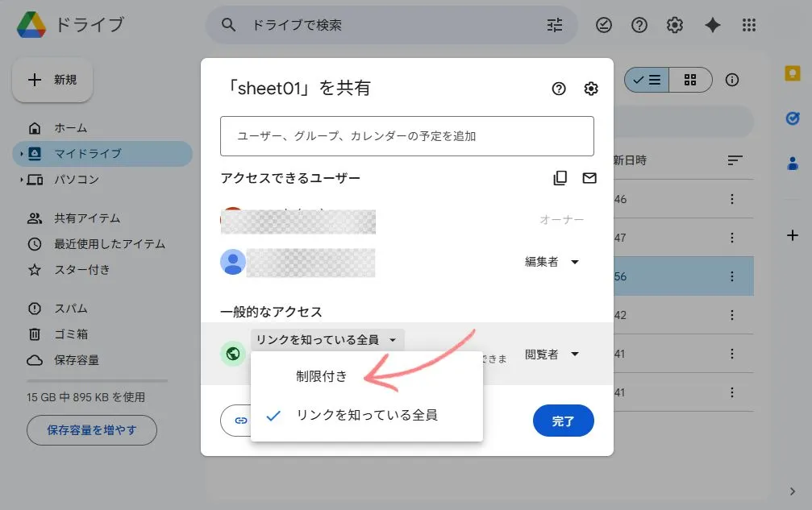Click the search filter options icon
The width and height of the screenshot is (812, 510).
click(x=555, y=25)
